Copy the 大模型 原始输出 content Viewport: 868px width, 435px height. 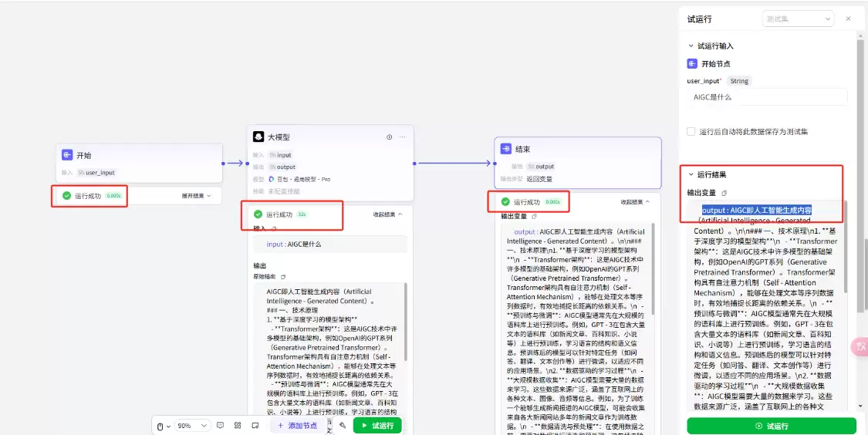point(283,277)
